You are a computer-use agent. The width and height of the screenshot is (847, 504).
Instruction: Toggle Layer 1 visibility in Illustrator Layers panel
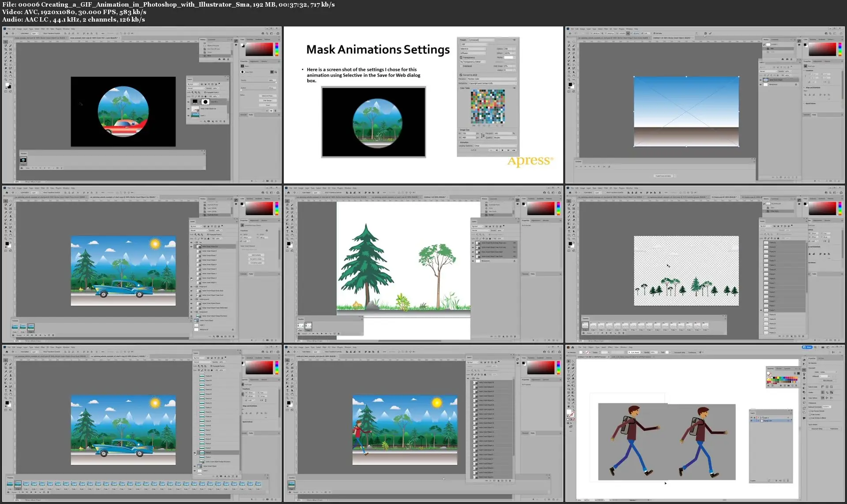(752, 418)
